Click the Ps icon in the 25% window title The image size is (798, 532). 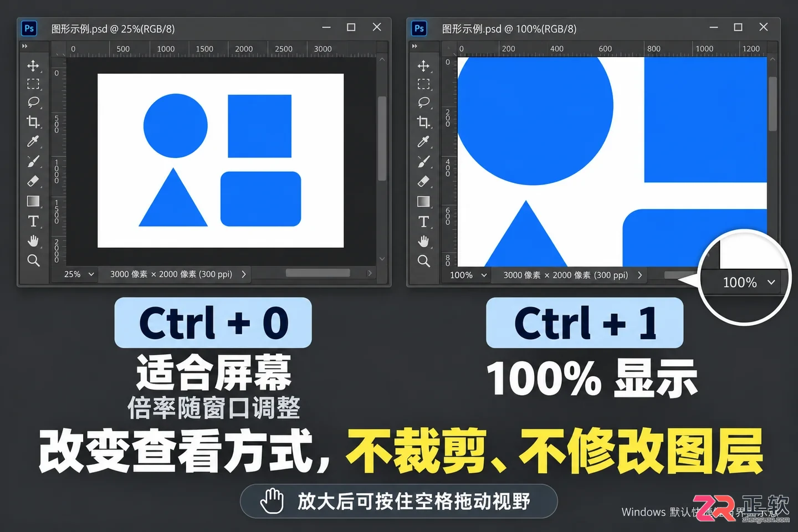(29, 28)
